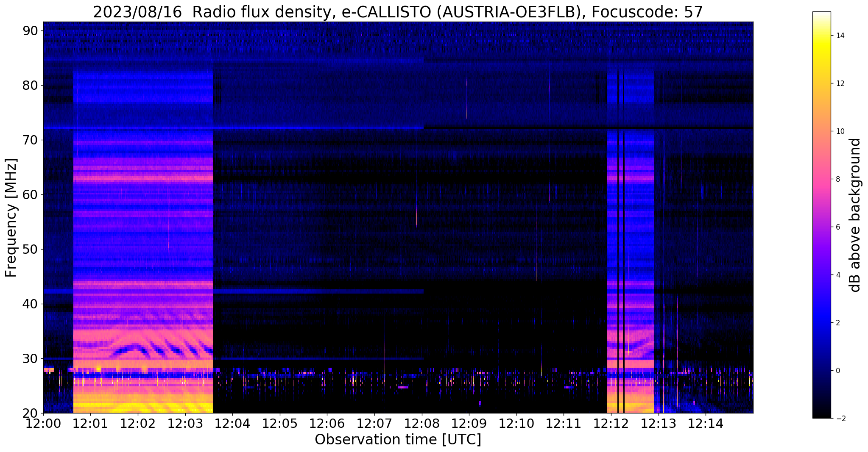
Task: Click the 12:03 time tick label
Action: (x=185, y=423)
